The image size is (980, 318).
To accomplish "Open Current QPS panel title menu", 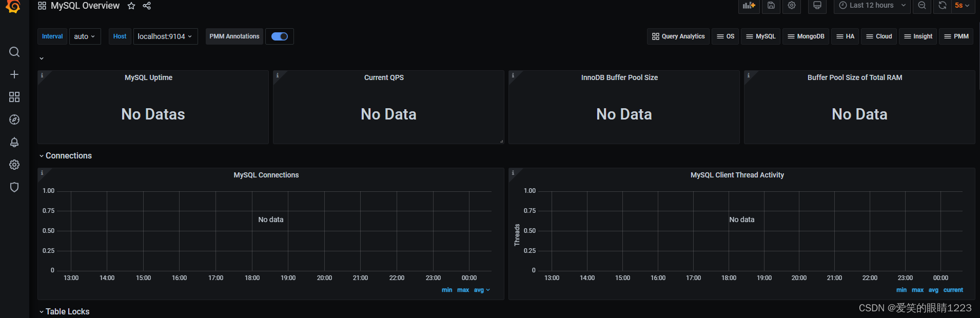I will coord(384,77).
